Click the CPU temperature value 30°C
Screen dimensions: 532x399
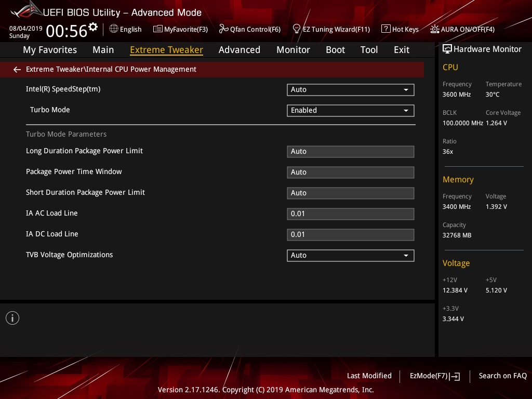coord(493,95)
